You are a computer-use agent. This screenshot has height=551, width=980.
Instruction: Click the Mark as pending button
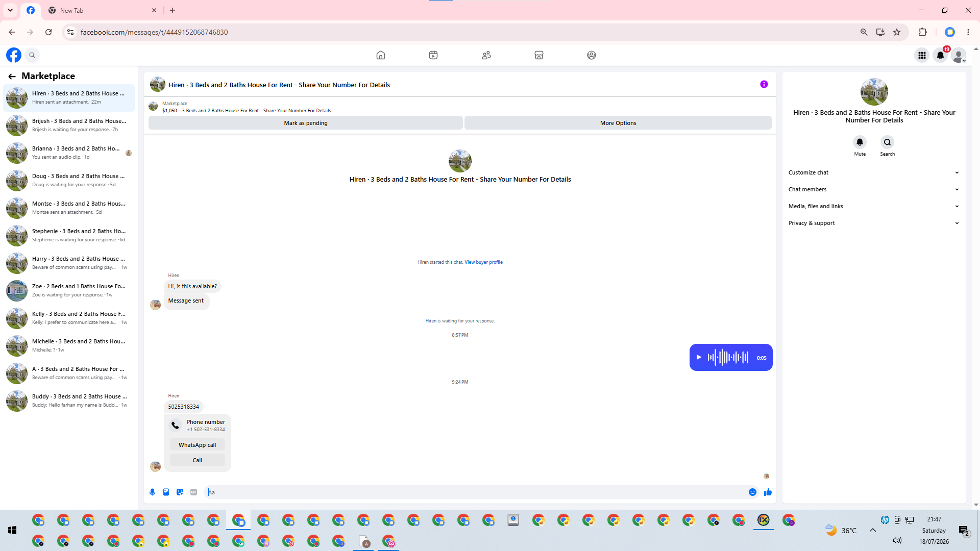[306, 123]
